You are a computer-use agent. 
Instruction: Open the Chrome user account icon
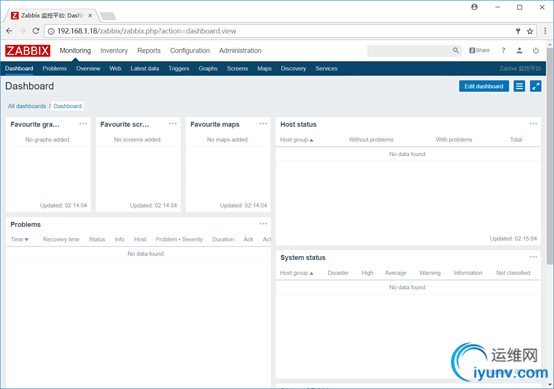click(475, 7)
